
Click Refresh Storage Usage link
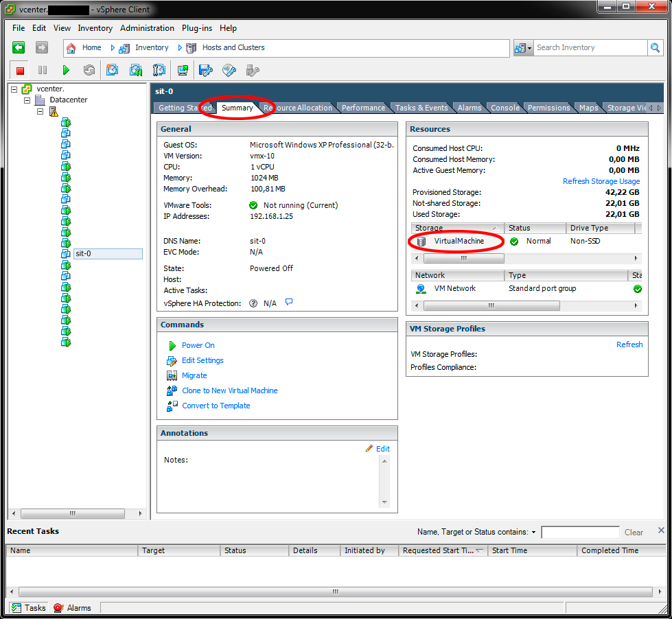tap(601, 181)
